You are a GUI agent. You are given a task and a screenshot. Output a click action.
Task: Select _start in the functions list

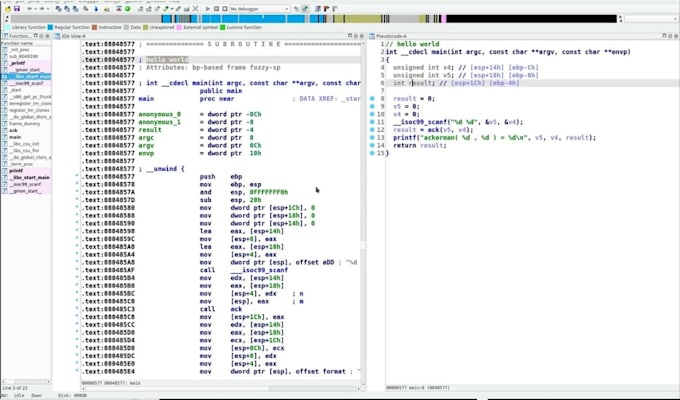pos(16,90)
